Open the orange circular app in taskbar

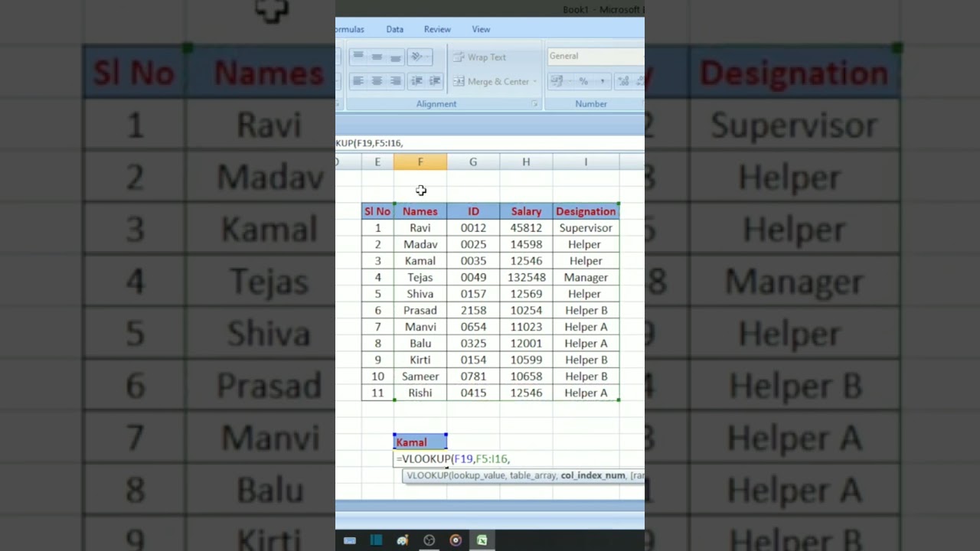[x=456, y=540]
